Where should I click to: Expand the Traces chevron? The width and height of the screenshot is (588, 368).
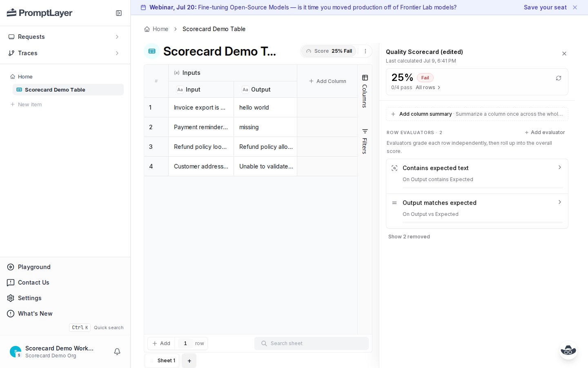pos(117,53)
